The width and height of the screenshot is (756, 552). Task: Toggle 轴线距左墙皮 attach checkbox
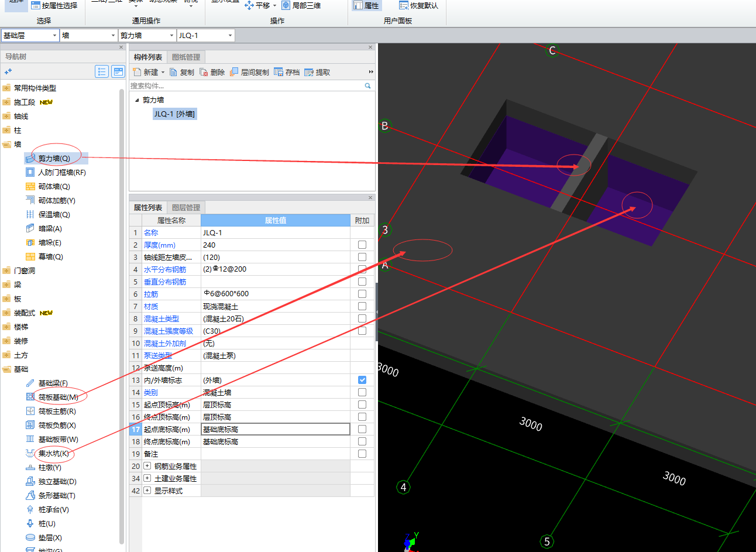pyautogui.click(x=362, y=257)
